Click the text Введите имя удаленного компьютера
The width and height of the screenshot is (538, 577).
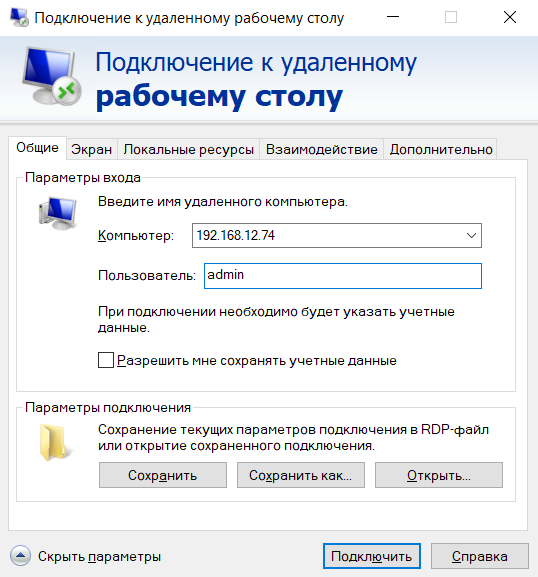[x=223, y=202]
